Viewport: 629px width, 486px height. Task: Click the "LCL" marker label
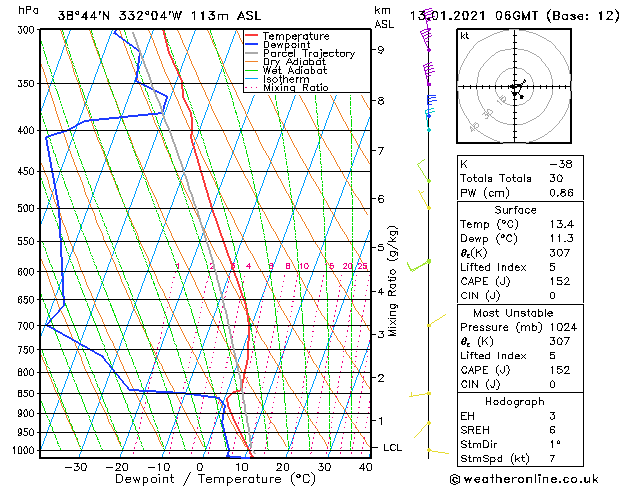coord(392,448)
